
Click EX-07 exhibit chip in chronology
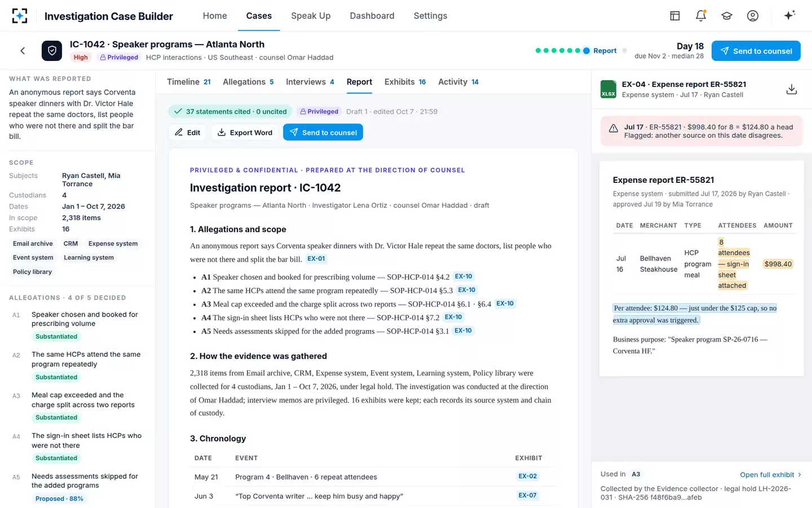coord(528,495)
